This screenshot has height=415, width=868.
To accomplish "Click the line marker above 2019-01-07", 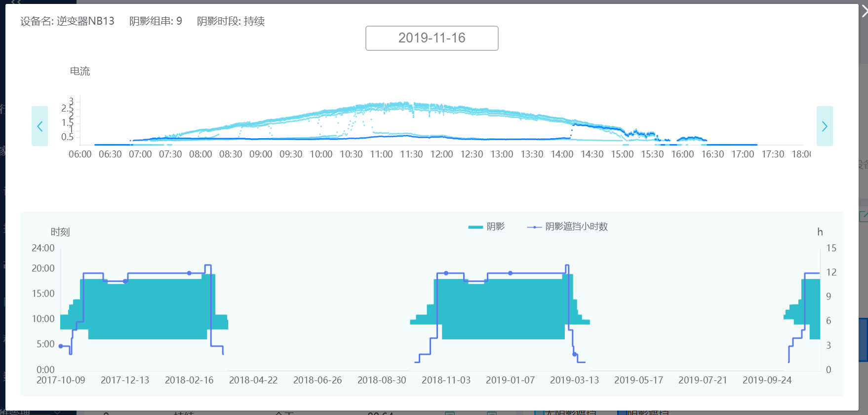I will pyautogui.click(x=510, y=273).
